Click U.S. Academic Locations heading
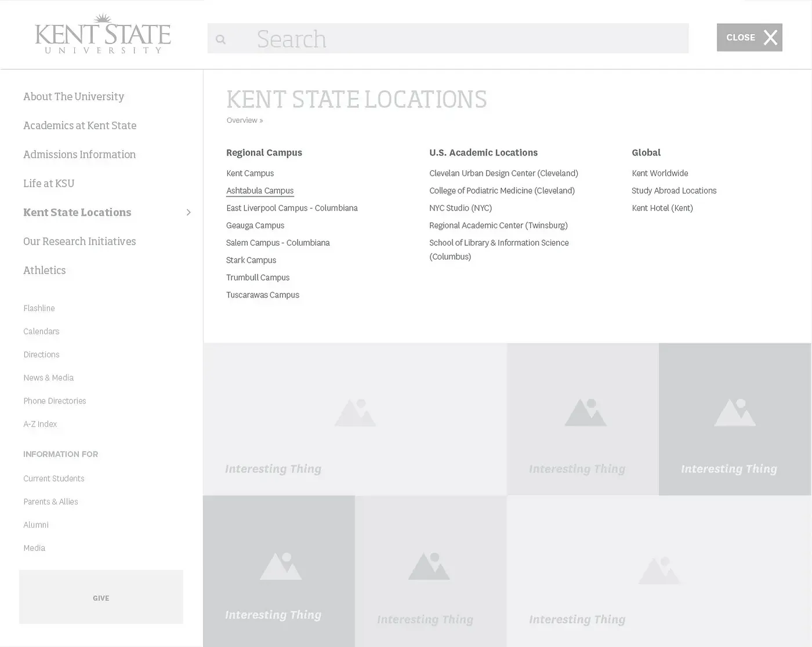The width and height of the screenshot is (812, 647). 483,152
